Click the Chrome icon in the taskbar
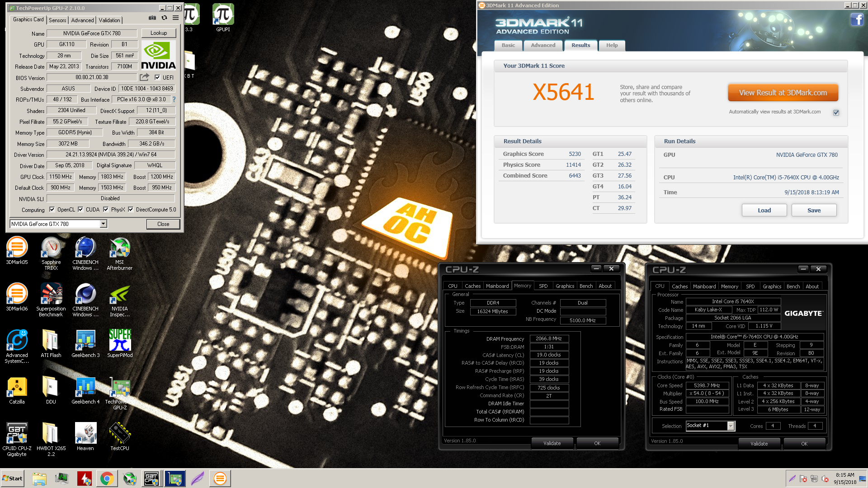Viewport: 868px width, 488px height. (x=107, y=479)
